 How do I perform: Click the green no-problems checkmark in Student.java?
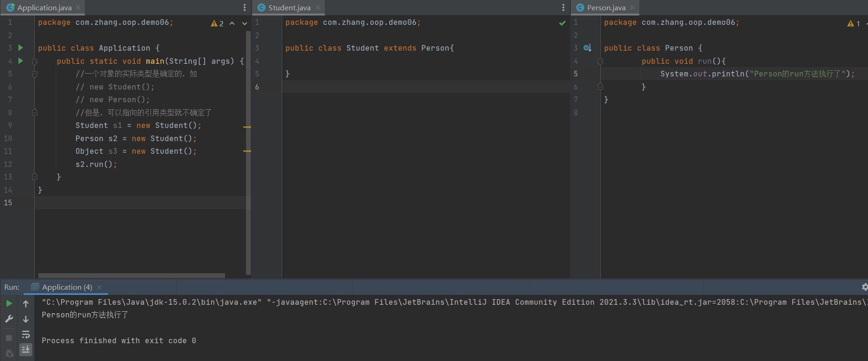point(562,23)
